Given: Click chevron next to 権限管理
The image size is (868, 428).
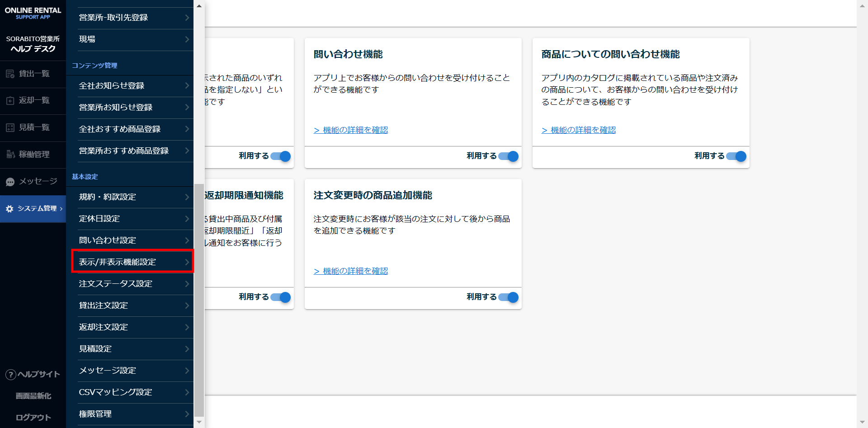Looking at the screenshot, I should (187, 414).
